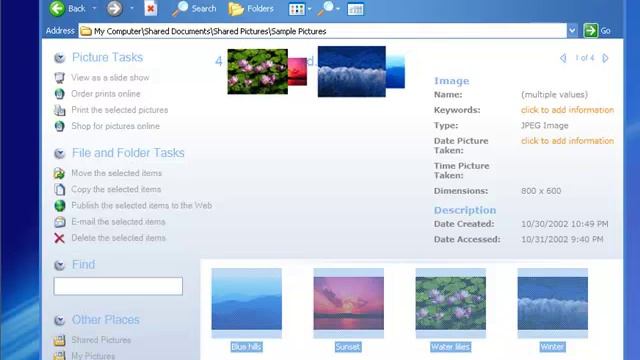Collapse the Other Places section
The image size is (640, 360).
click(x=60, y=320)
